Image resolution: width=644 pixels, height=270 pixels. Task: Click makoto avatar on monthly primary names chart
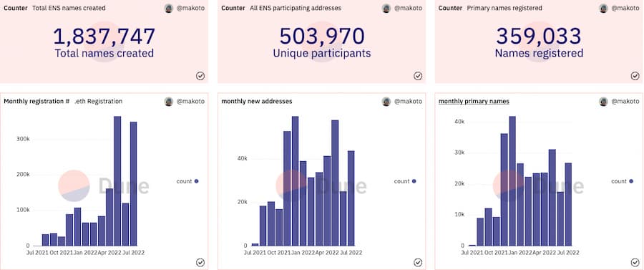pyautogui.click(x=603, y=102)
